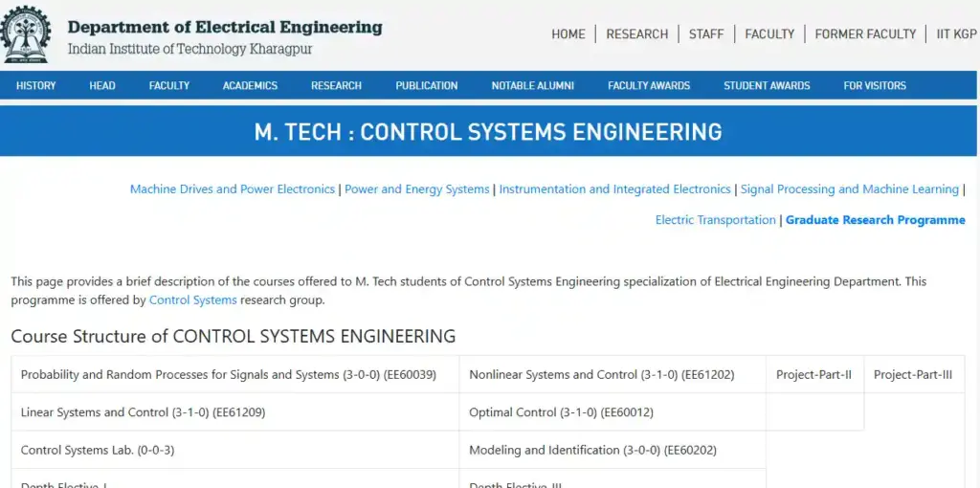The height and width of the screenshot is (488, 980).
Task: Click the Control Systems research group link
Action: (192, 300)
